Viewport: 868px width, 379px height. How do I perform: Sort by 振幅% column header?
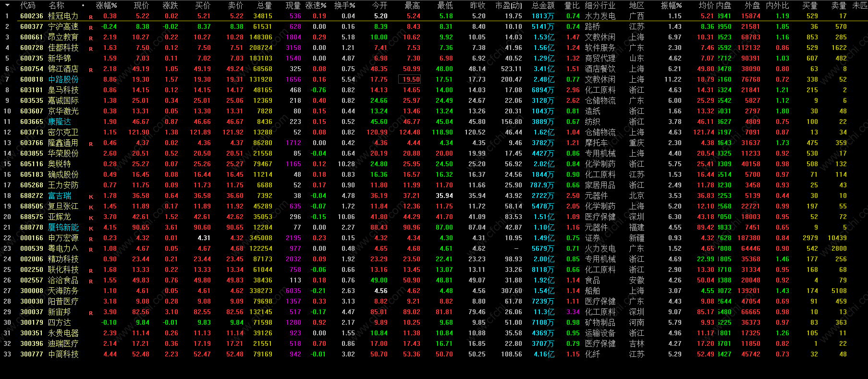coord(671,5)
